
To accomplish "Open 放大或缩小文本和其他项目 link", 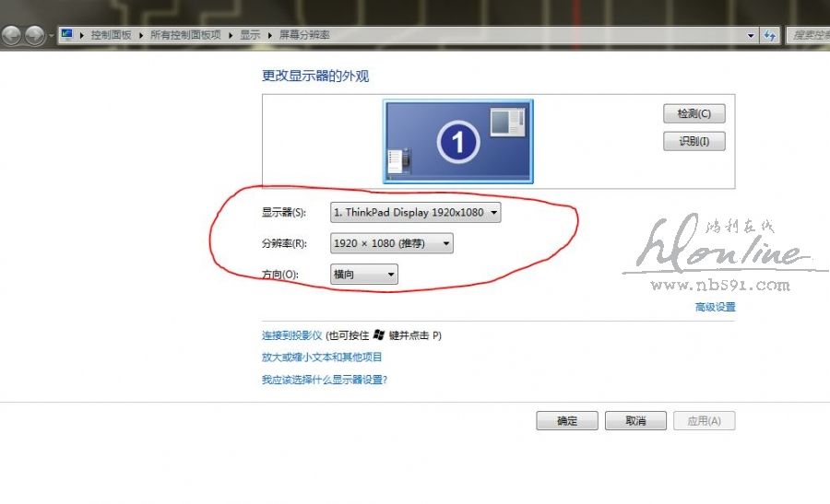I will point(322,357).
